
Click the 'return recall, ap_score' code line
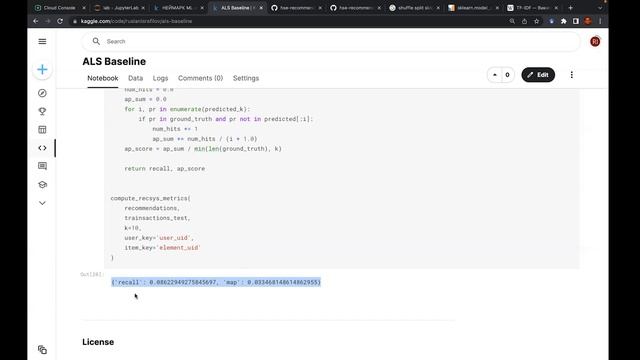click(164, 169)
